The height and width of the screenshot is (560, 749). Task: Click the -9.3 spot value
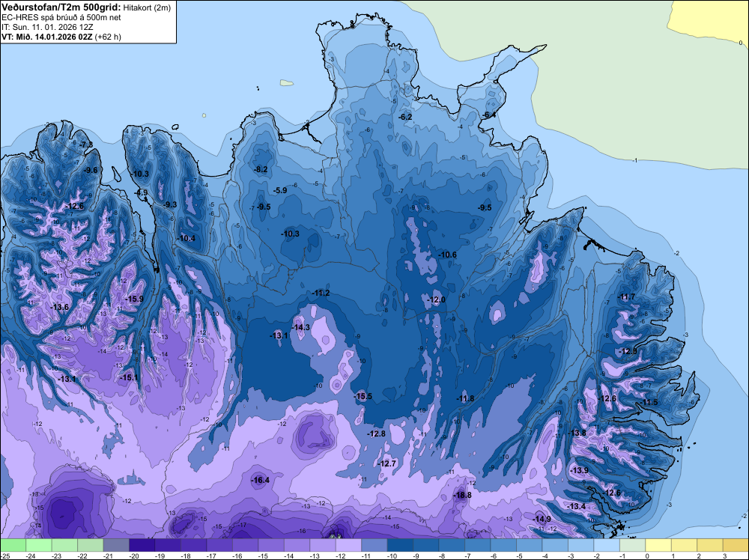170,204
